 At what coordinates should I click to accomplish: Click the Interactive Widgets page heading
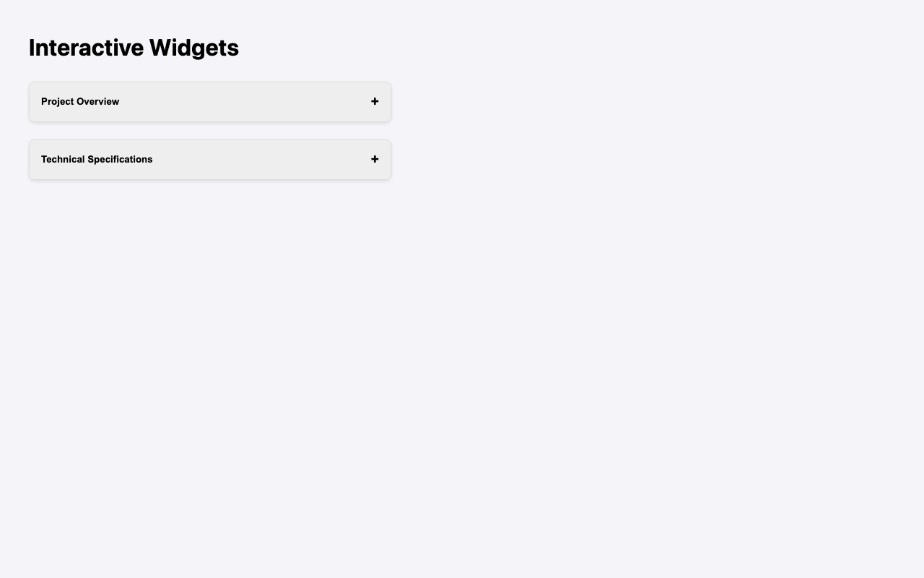tap(134, 48)
